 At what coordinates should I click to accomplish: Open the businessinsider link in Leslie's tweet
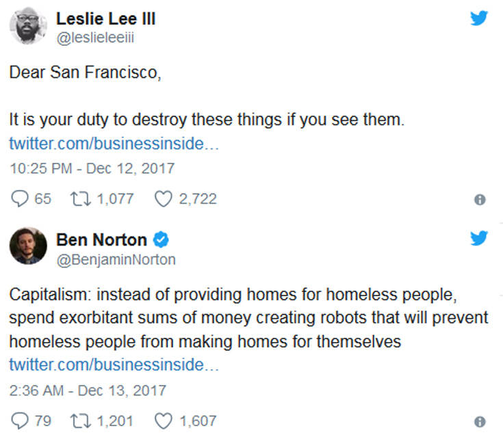tap(114, 144)
